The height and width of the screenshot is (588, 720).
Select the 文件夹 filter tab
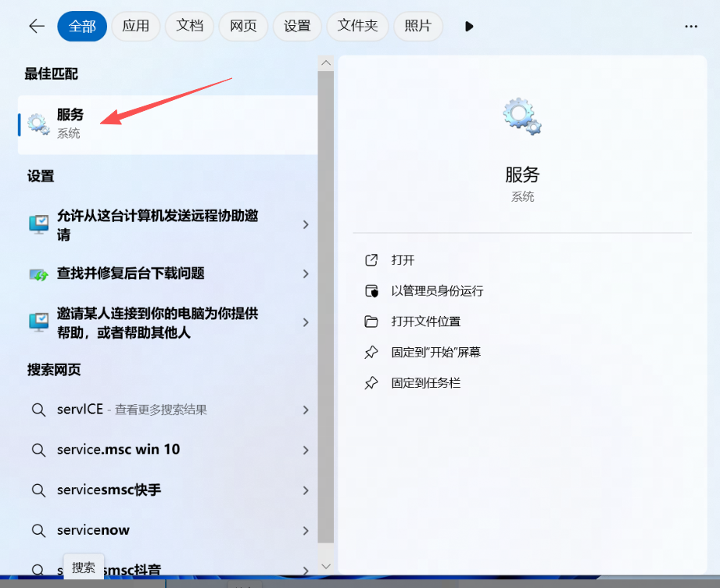(357, 26)
